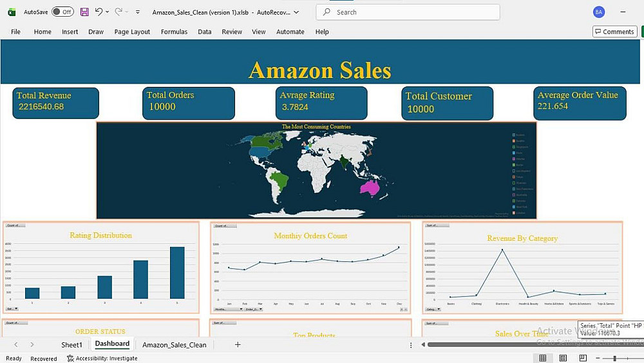
Task: Open the Draw ribbon tab
Action: (96, 32)
